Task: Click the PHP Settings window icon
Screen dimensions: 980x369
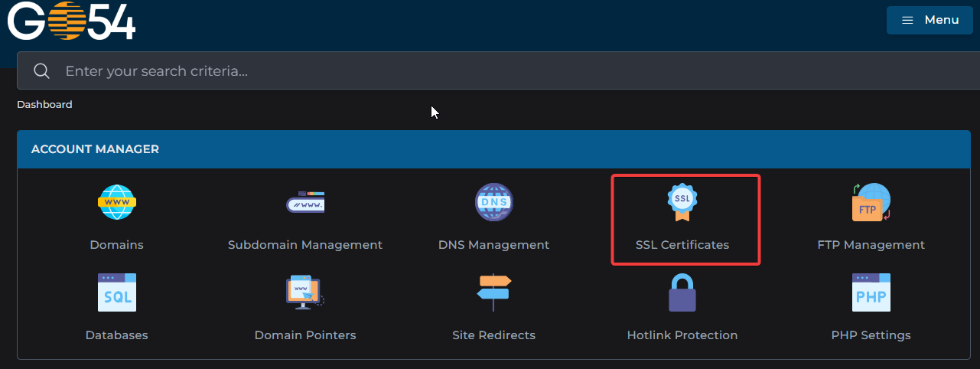Action: (871, 292)
